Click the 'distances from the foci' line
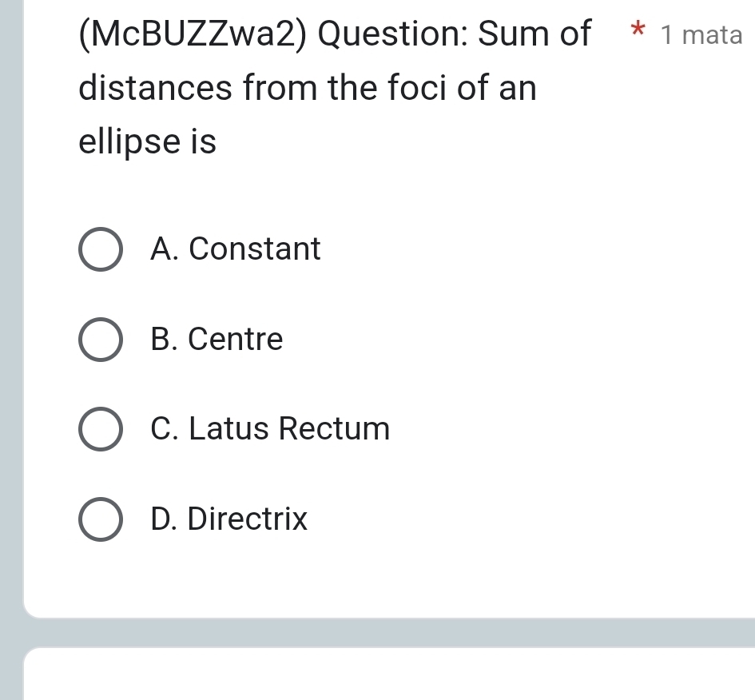 click(x=308, y=88)
